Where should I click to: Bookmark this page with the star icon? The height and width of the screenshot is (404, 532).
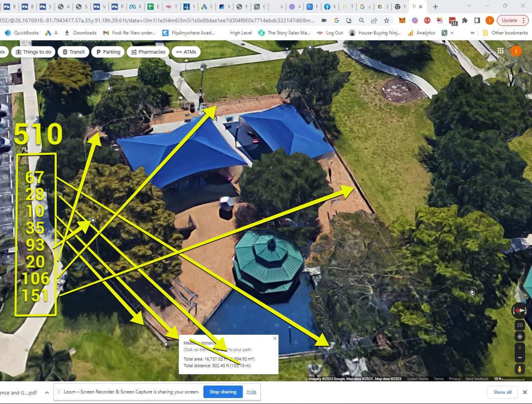[387, 20]
